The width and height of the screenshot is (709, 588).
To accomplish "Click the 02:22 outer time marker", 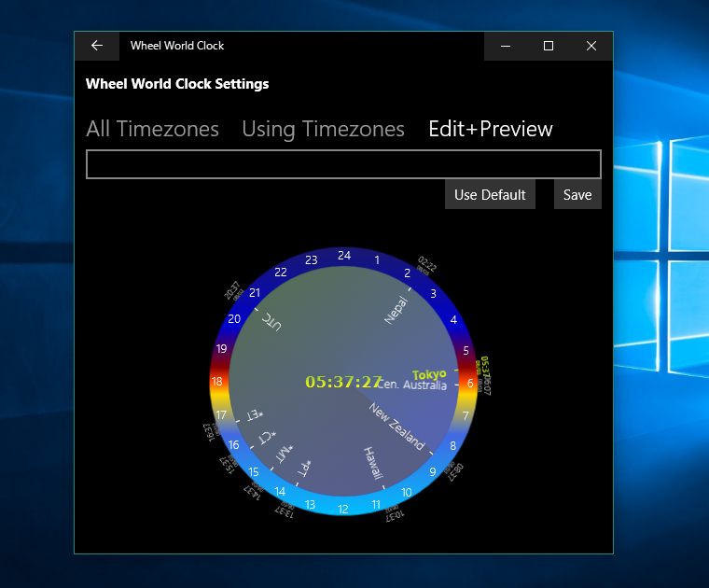I will tap(427, 265).
